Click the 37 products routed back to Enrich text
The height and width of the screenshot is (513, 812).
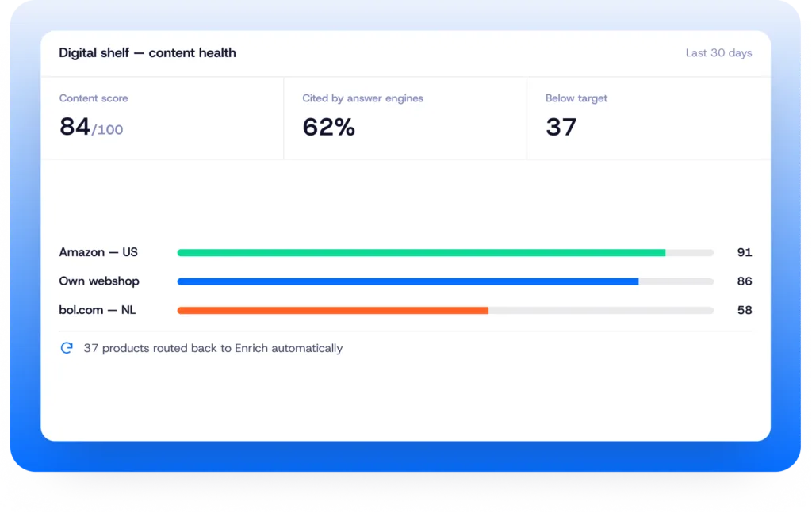213,348
